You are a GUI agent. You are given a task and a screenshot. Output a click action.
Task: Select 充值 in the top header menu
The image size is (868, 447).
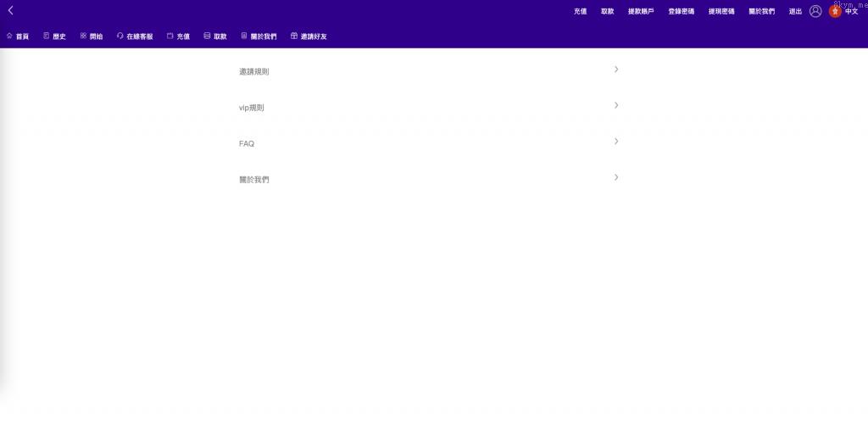(581, 12)
